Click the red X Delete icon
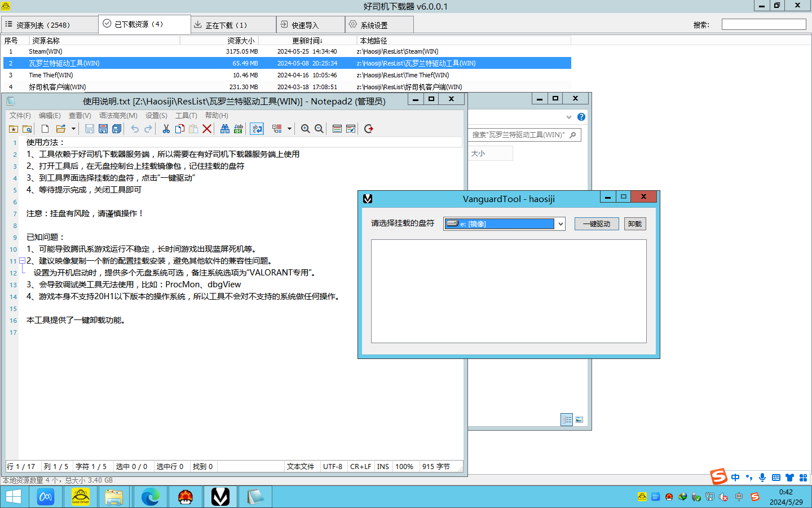The width and height of the screenshot is (812, 508). coord(207,129)
